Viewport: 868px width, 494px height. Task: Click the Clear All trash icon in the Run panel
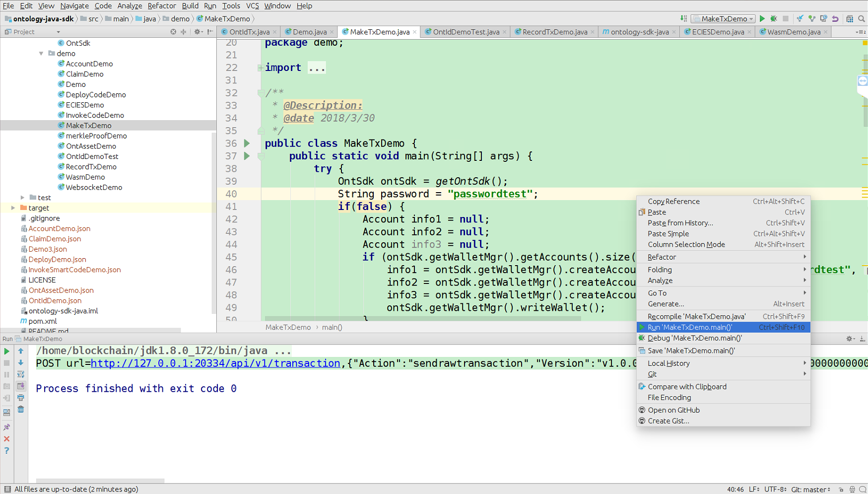point(21,410)
